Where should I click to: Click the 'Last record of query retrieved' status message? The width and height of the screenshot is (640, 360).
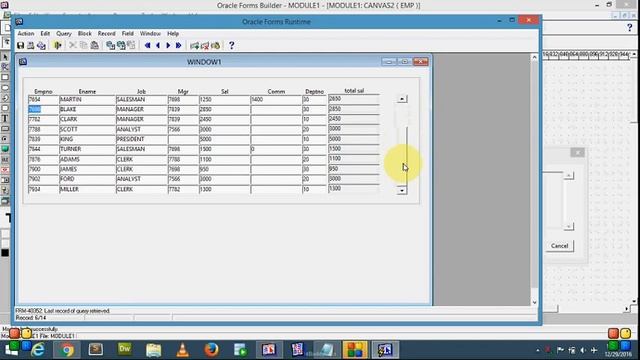63,311
